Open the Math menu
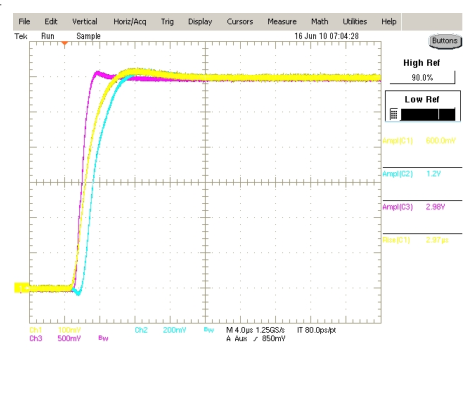The image size is (476, 413). tap(320, 22)
